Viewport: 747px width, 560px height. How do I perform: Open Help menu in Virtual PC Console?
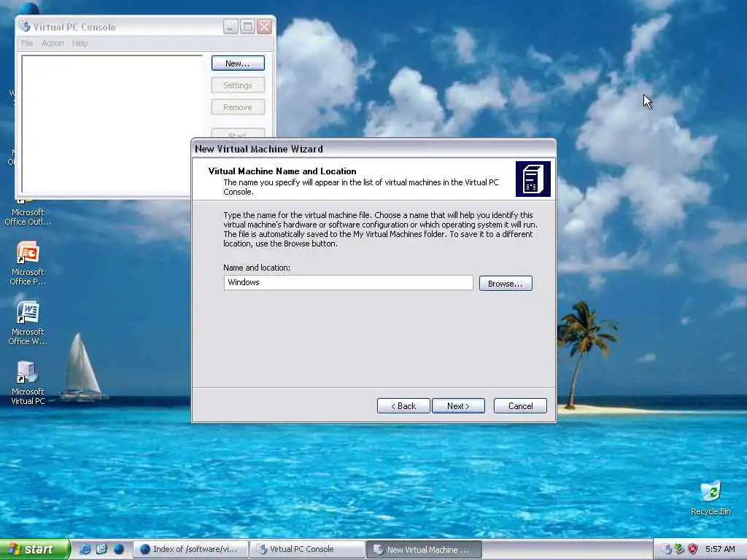click(x=80, y=43)
